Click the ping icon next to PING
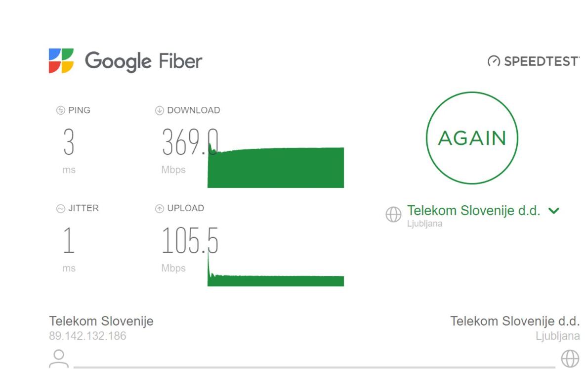The height and width of the screenshot is (369, 588). (x=60, y=110)
